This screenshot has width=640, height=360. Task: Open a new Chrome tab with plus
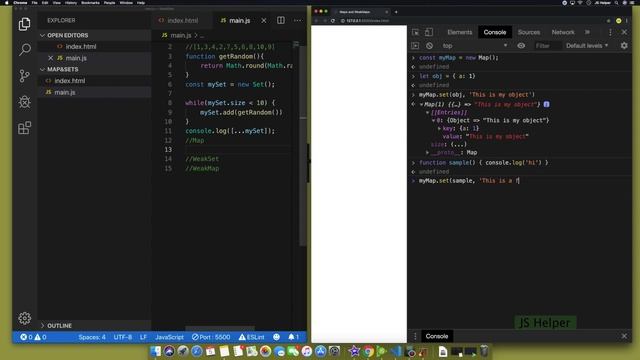[396, 12]
